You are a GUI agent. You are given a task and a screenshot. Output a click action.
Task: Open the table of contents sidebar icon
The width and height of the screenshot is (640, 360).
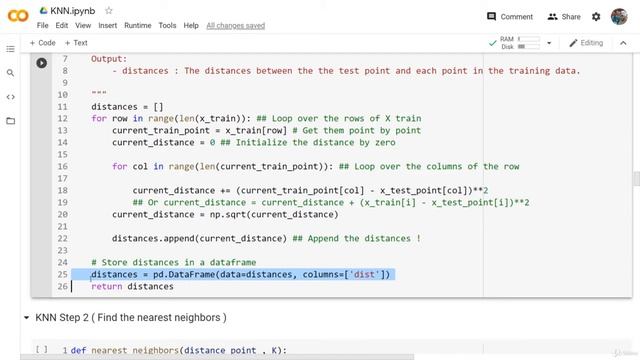(11, 49)
